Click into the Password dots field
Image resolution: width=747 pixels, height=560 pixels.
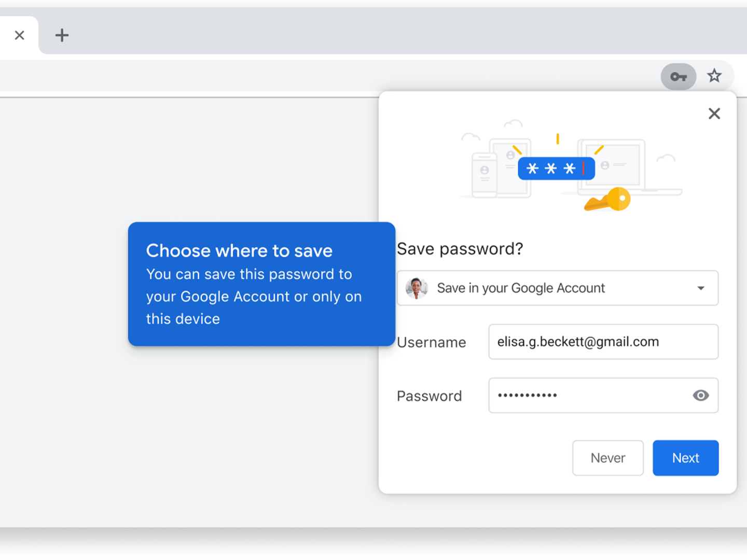coord(586,396)
